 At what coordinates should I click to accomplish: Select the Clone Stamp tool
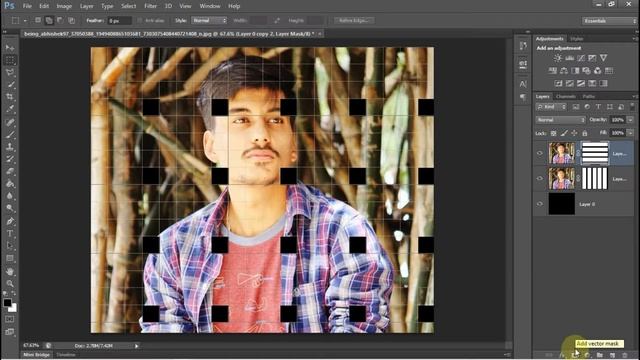coord(10,147)
